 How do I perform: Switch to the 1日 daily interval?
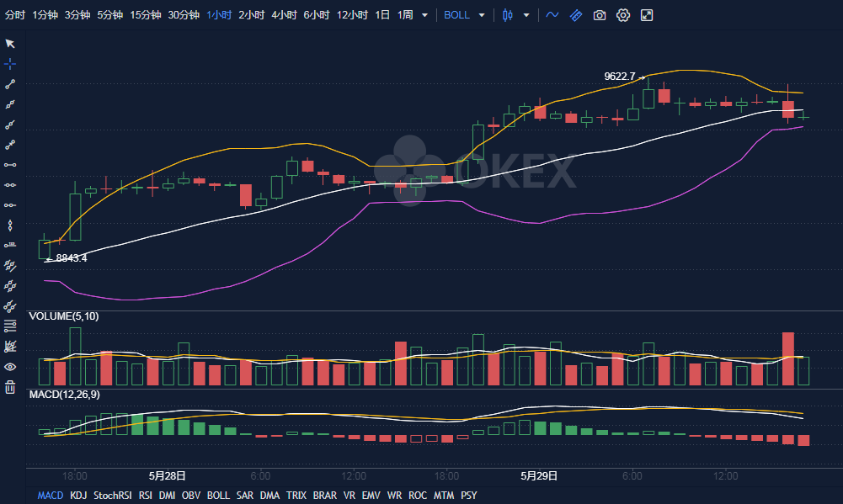pyautogui.click(x=382, y=15)
